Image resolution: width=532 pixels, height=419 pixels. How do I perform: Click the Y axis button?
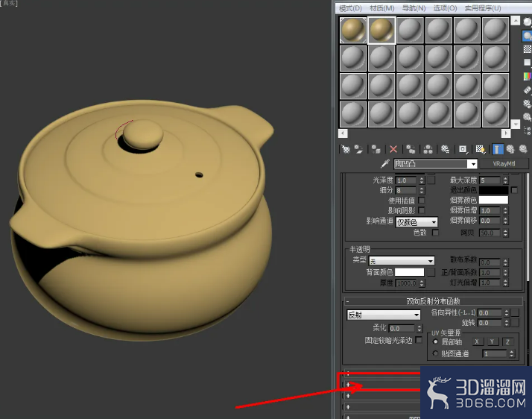(492, 342)
